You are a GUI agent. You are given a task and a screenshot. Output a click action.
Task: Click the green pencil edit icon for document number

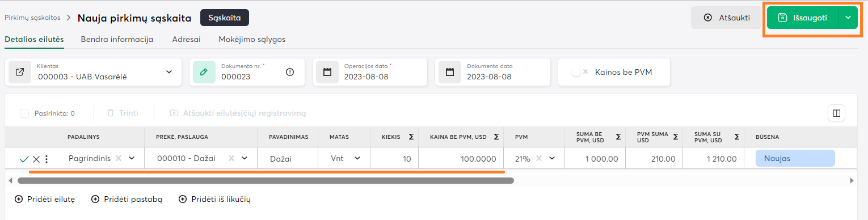[204, 72]
